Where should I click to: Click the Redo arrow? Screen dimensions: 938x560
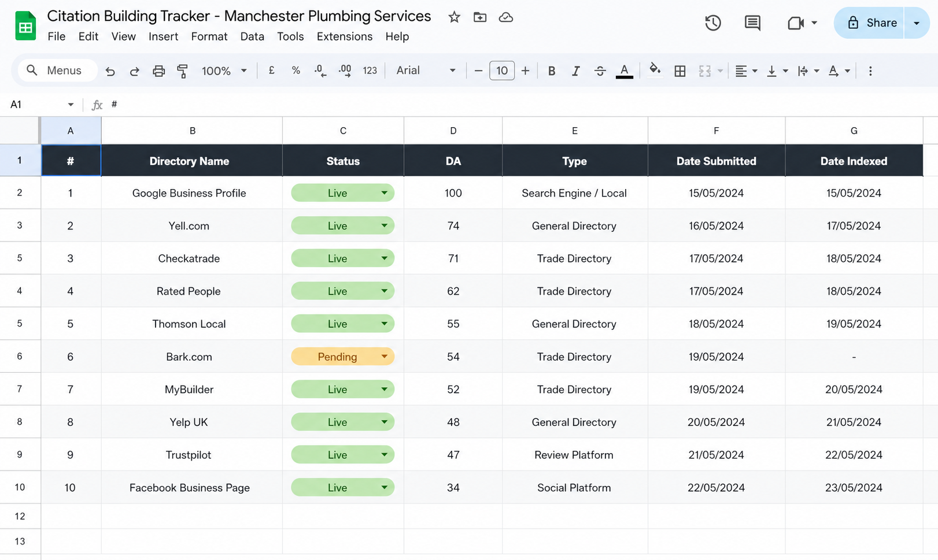point(134,71)
